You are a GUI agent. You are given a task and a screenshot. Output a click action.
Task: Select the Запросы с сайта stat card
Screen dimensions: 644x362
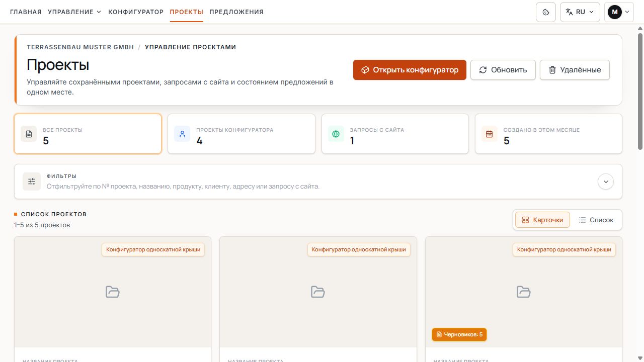395,134
